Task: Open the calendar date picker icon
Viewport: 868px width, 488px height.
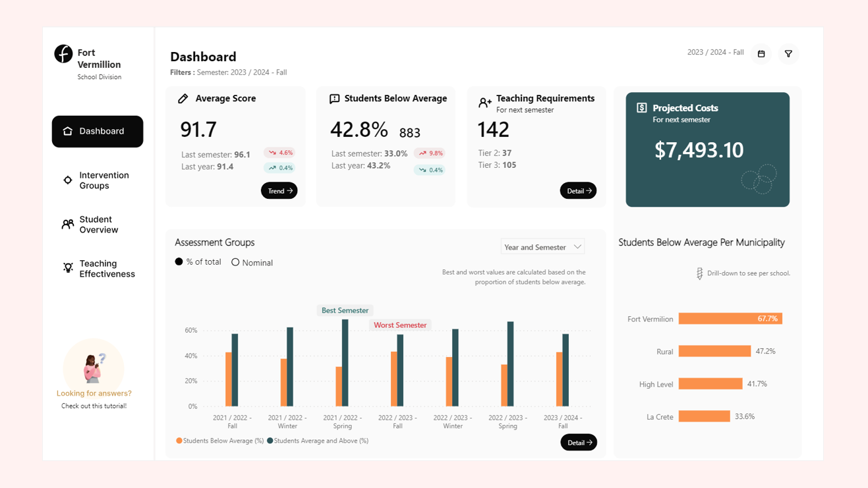Action: coord(761,53)
